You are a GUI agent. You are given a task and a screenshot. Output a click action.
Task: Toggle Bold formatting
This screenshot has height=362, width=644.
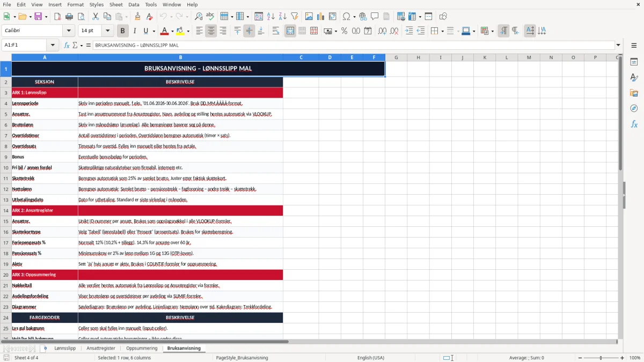point(122,31)
